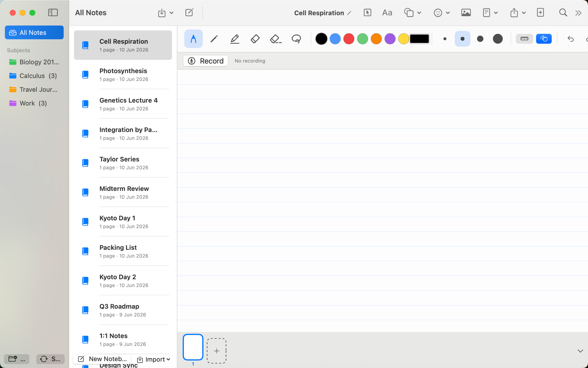The width and height of the screenshot is (588, 368).
Task: Open the search magnifier
Action: click(563, 13)
